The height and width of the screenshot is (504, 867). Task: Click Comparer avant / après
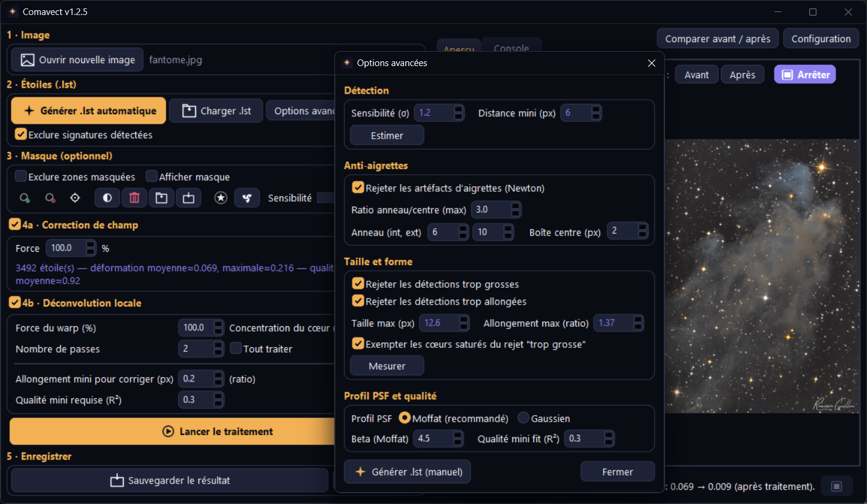[718, 38]
